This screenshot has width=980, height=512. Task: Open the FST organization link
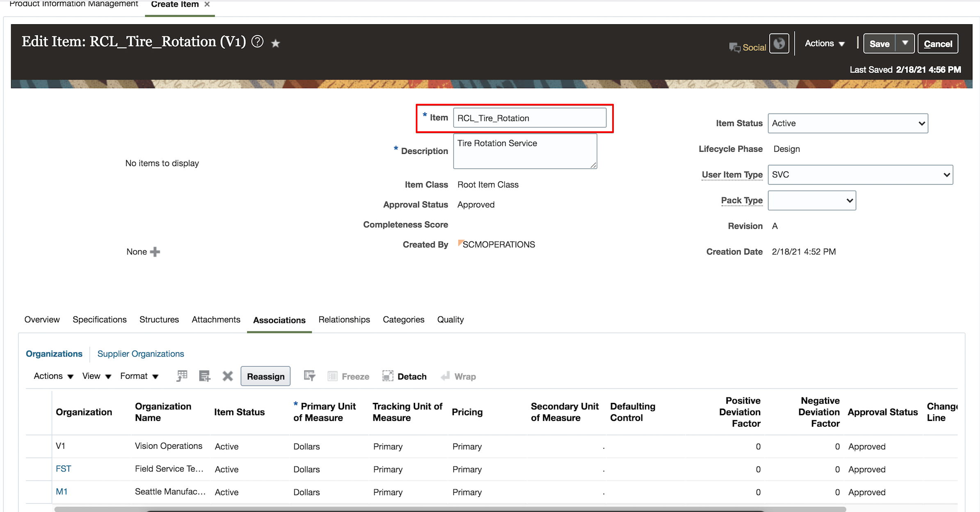point(63,469)
